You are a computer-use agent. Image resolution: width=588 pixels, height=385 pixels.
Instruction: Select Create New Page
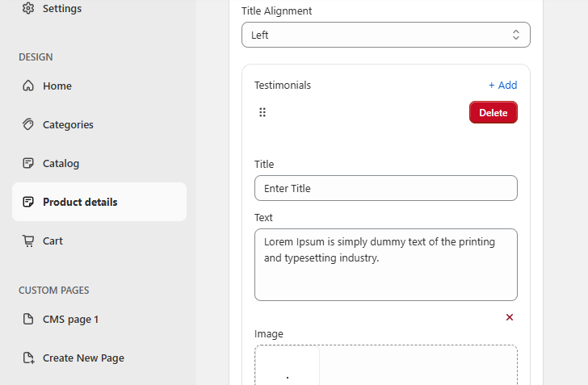click(x=99, y=358)
